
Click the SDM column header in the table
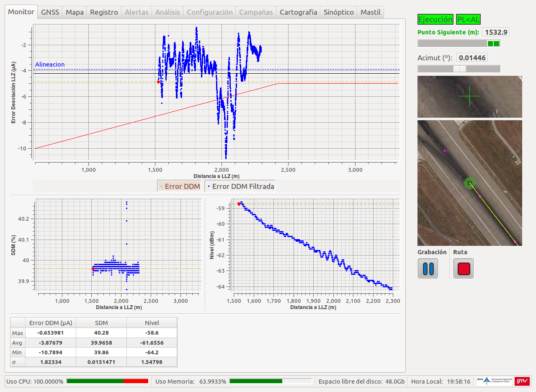101,322
